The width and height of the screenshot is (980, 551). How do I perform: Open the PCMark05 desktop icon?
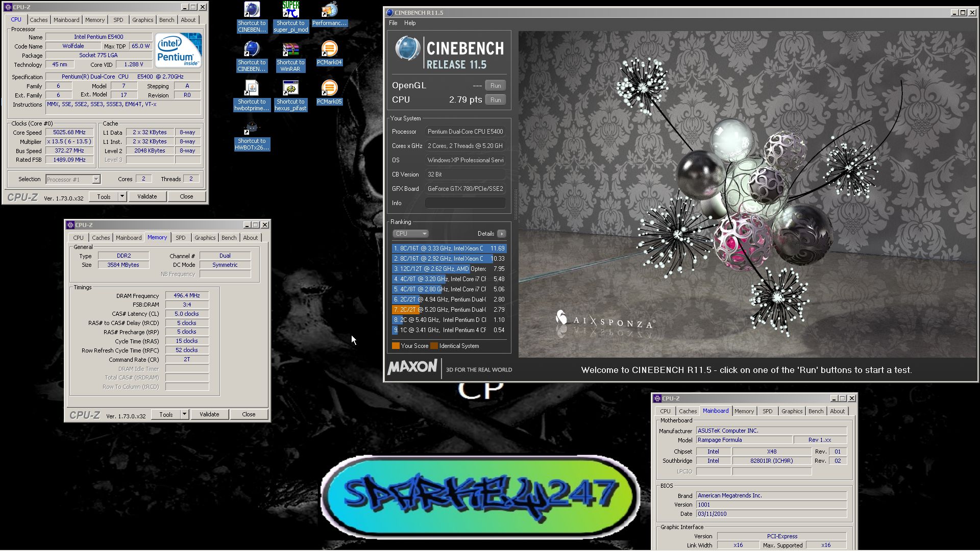329,88
